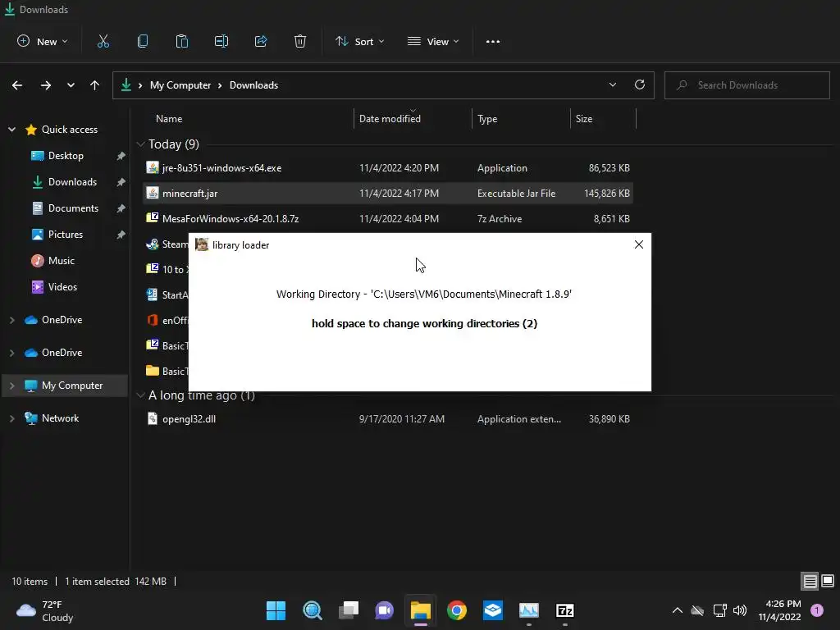Screen dimensions: 840x630
Task: Click the Search Downloads field
Action: pos(747,85)
